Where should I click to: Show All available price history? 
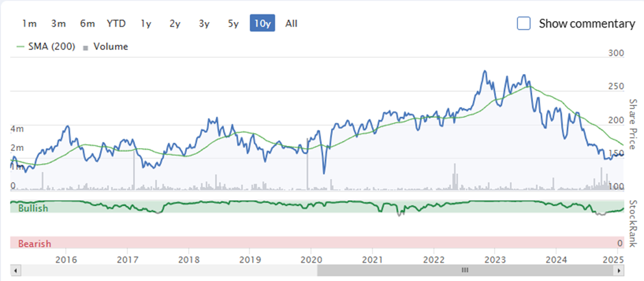[x=292, y=23]
